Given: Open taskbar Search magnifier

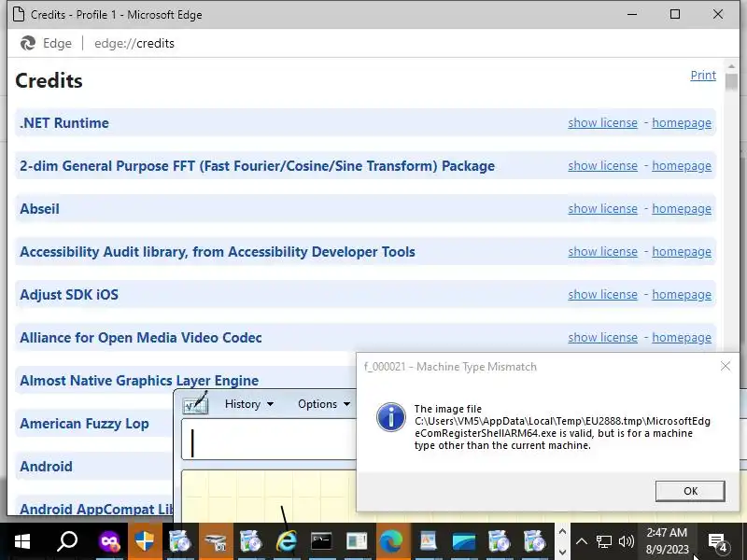Looking at the screenshot, I should [66, 541].
